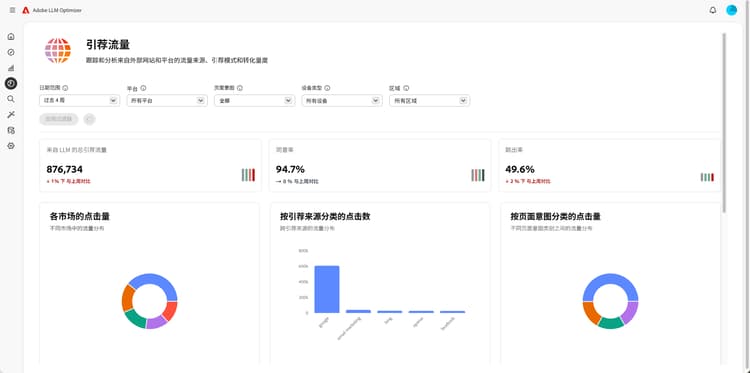Click the green segment of 各市场的点击量 donut

(x=135, y=319)
